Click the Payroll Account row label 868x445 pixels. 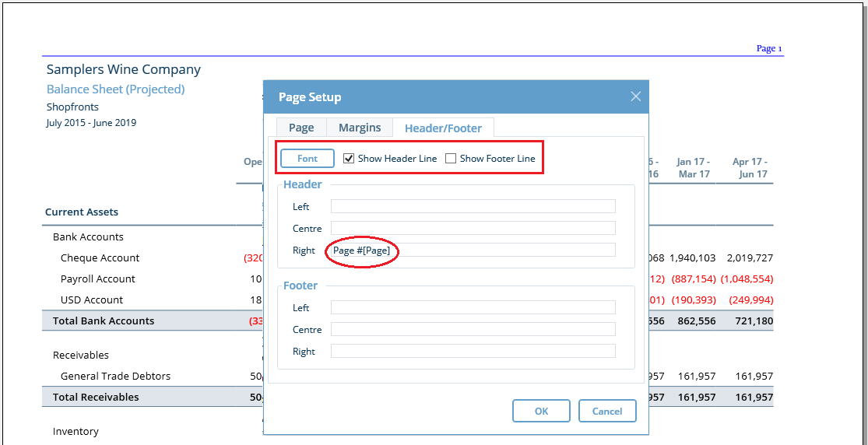(x=98, y=279)
